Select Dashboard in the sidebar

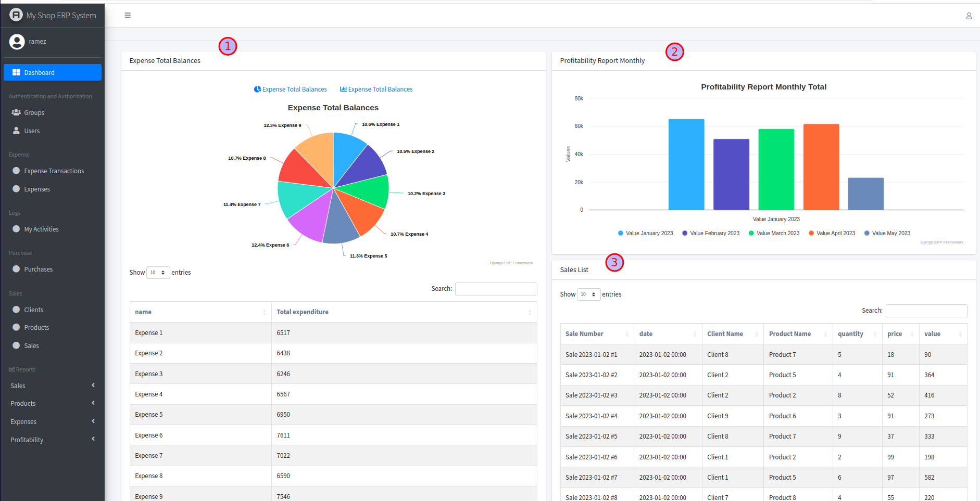(52, 73)
